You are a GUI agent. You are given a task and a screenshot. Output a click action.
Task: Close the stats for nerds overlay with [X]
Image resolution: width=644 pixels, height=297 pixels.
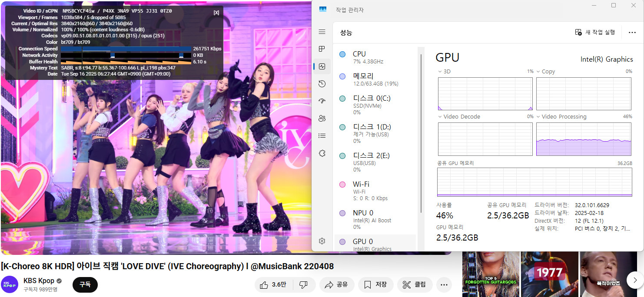pyautogui.click(x=216, y=13)
